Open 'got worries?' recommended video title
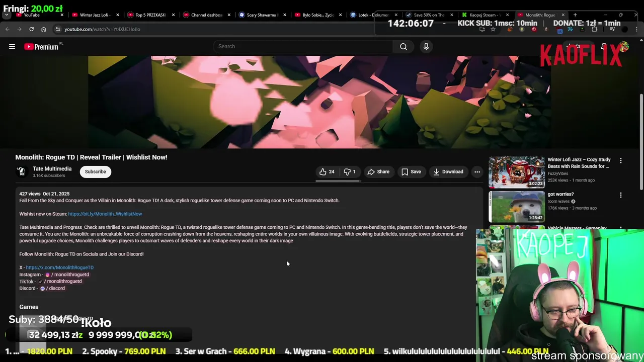 pyautogui.click(x=560, y=194)
